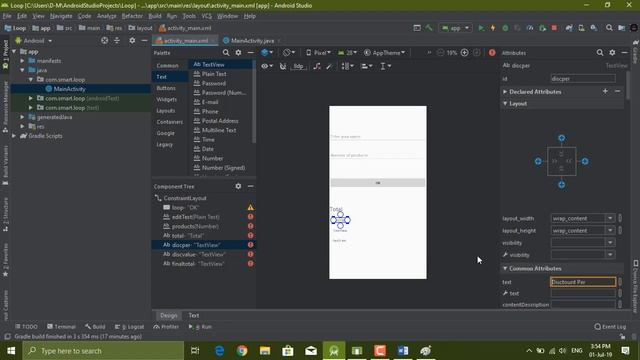Click the Apply Changes lightning icon
Screen dimensions: 640x360
pos(493,28)
